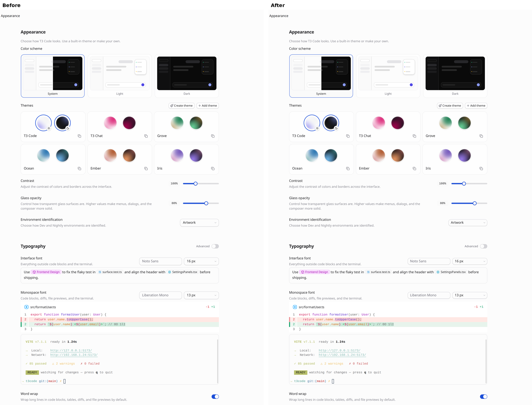
Task: Click the '-1 +1' diff count, Before panel
Action: pos(210,307)
